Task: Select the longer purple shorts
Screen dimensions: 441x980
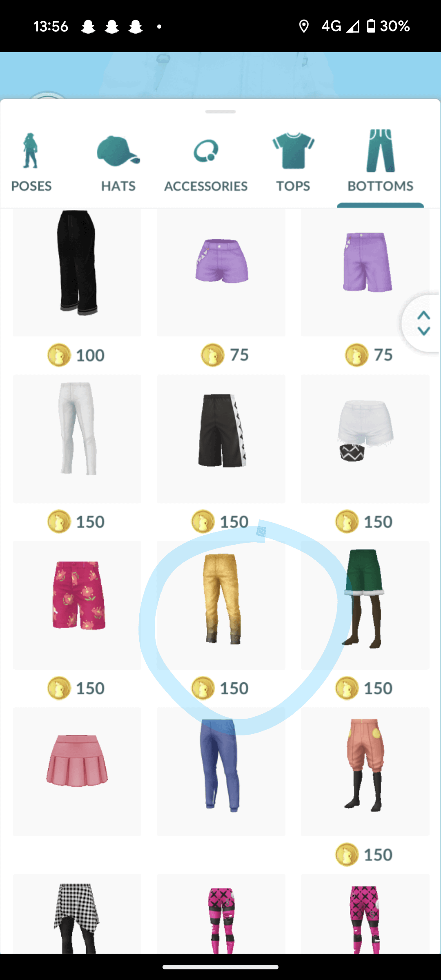Action: pyautogui.click(x=365, y=272)
